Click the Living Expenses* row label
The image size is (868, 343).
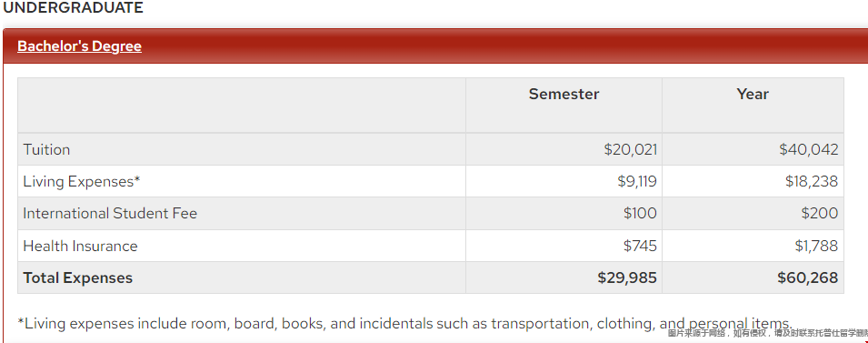pyautogui.click(x=82, y=181)
